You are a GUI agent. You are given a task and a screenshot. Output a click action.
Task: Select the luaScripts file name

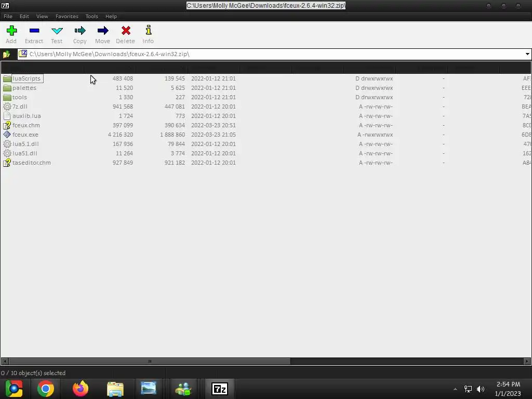[x=26, y=79]
